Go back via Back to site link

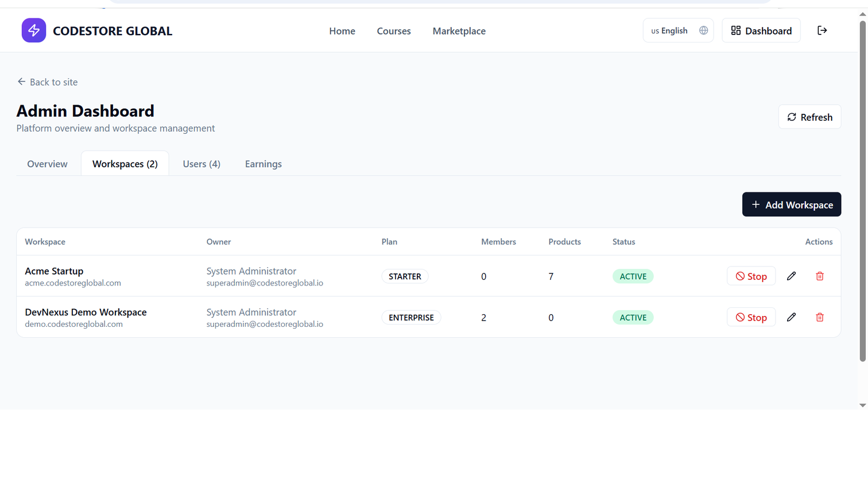[47, 82]
